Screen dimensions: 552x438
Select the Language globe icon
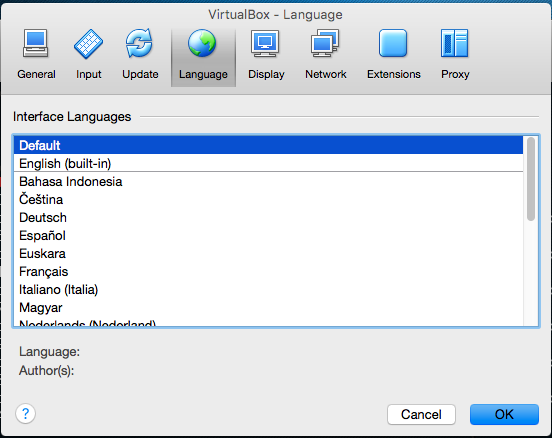(x=202, y=43)
